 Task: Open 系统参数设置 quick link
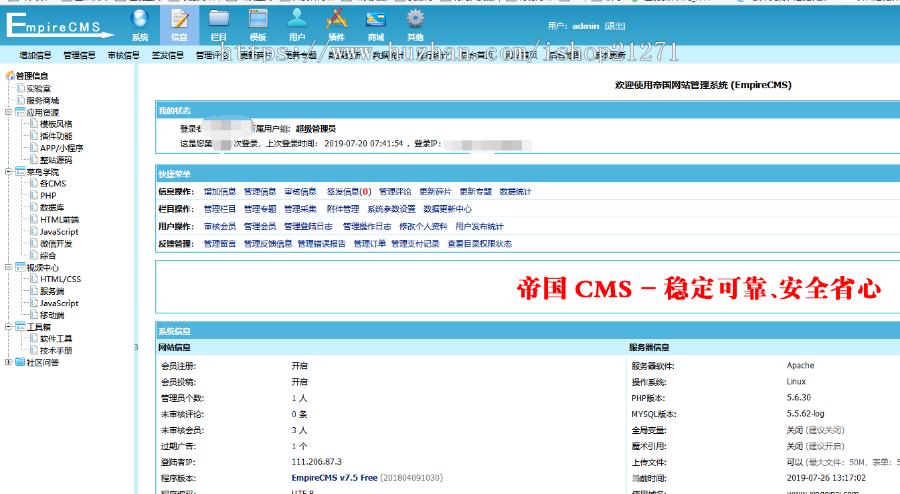pos(391,209)
